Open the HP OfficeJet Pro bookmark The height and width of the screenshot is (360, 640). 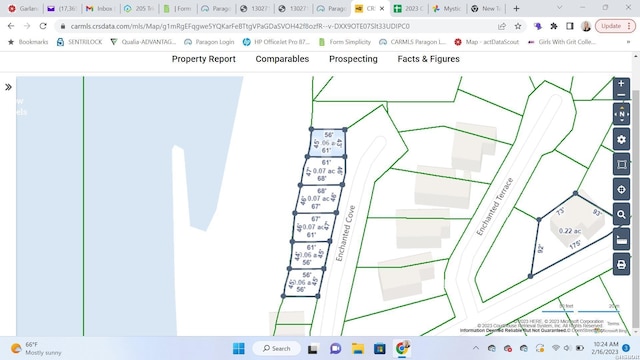tap(276, 42)
